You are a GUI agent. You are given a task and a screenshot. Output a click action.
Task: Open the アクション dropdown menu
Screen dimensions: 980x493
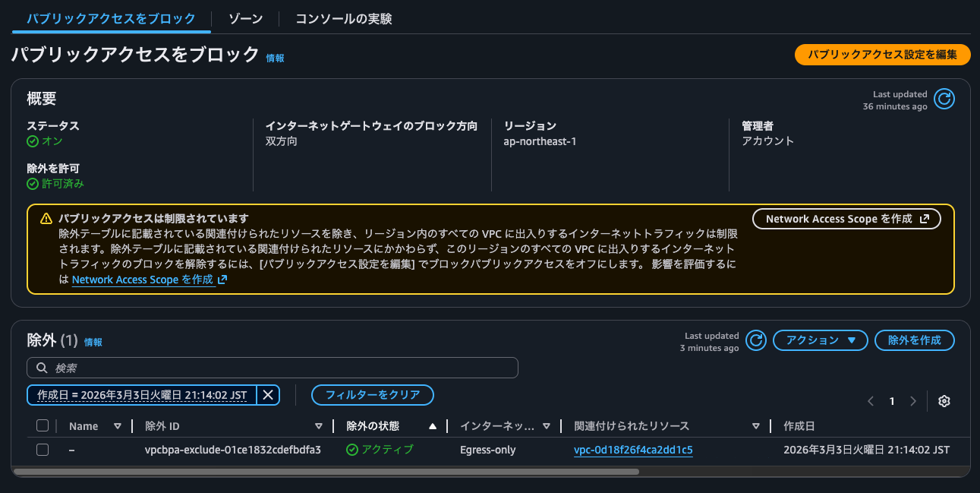pyautogui.click(x=820, y=340)
